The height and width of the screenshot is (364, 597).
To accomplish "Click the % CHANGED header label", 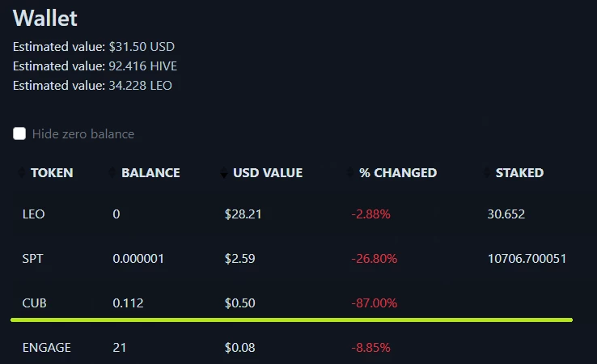I will (398, 173).
